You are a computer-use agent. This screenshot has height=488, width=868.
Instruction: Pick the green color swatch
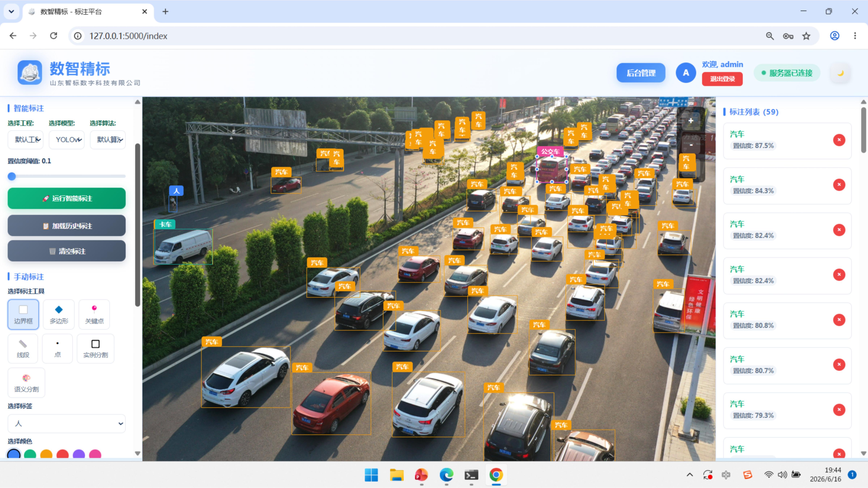tap(30, 454)
